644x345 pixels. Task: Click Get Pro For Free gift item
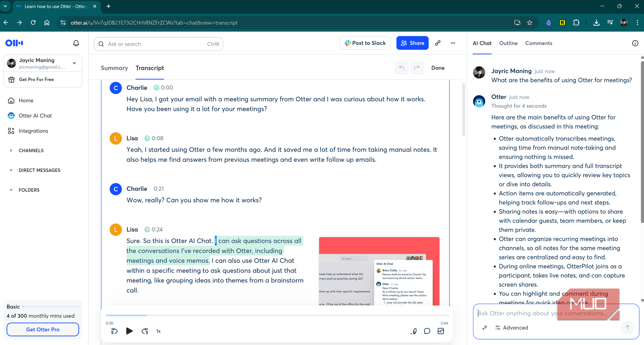point(43,79)
